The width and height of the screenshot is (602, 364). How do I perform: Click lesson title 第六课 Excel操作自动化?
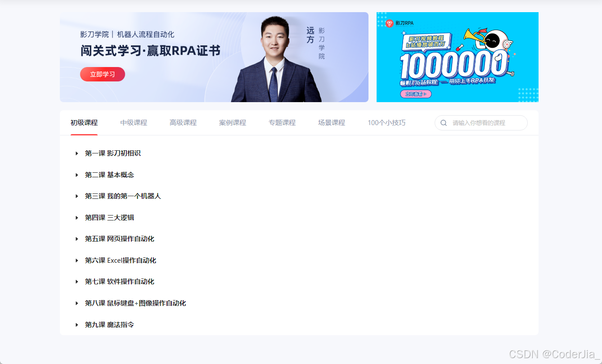[121, 261]
